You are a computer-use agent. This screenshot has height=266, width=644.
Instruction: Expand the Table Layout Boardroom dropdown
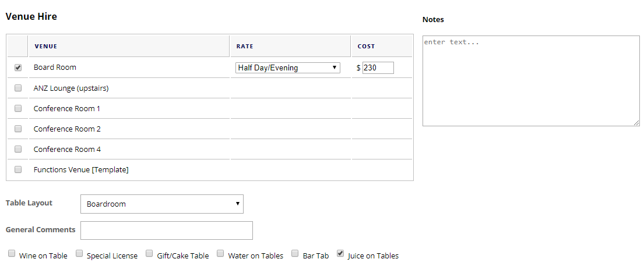coord(161,204)
